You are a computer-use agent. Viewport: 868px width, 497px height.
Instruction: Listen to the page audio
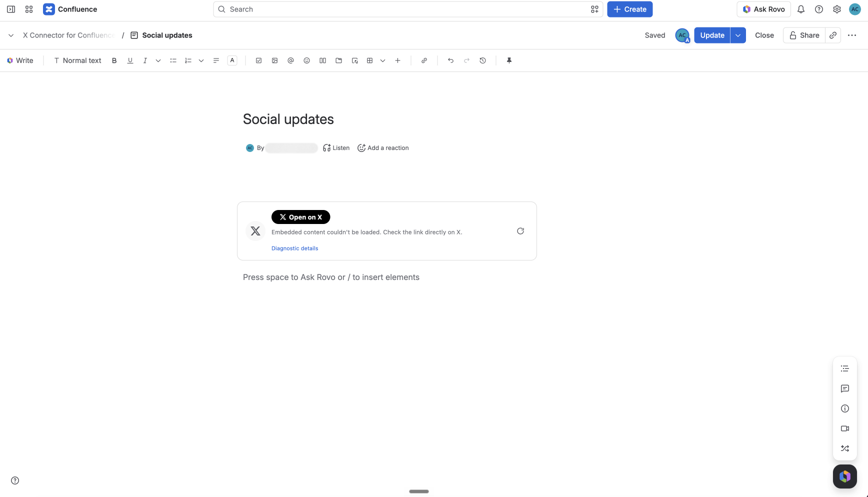click(x=336, y=148)
